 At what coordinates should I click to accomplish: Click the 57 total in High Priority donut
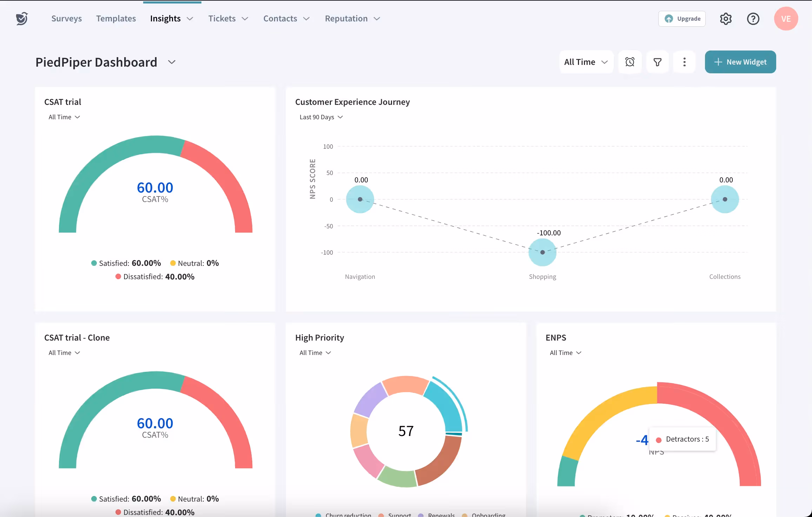406,431
